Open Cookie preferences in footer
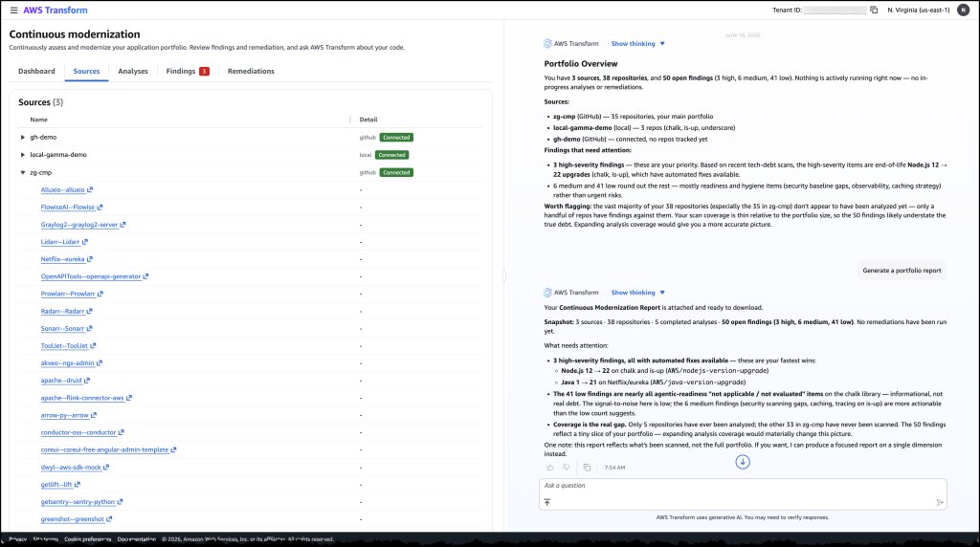 tap(87, 539)
